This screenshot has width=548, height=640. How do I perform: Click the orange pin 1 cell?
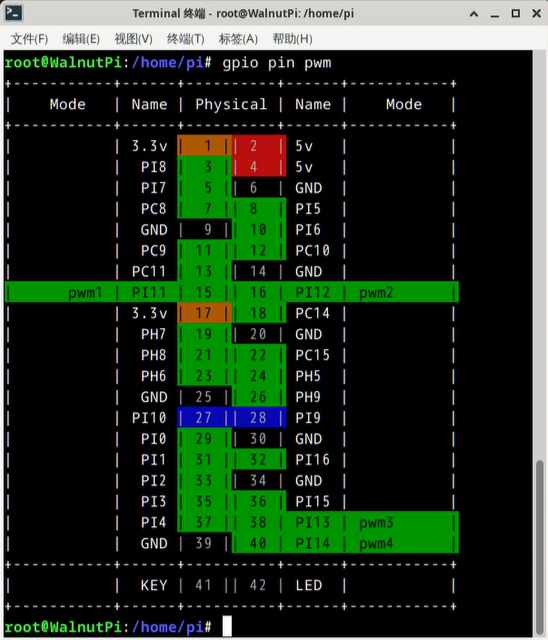click(204, 146)
